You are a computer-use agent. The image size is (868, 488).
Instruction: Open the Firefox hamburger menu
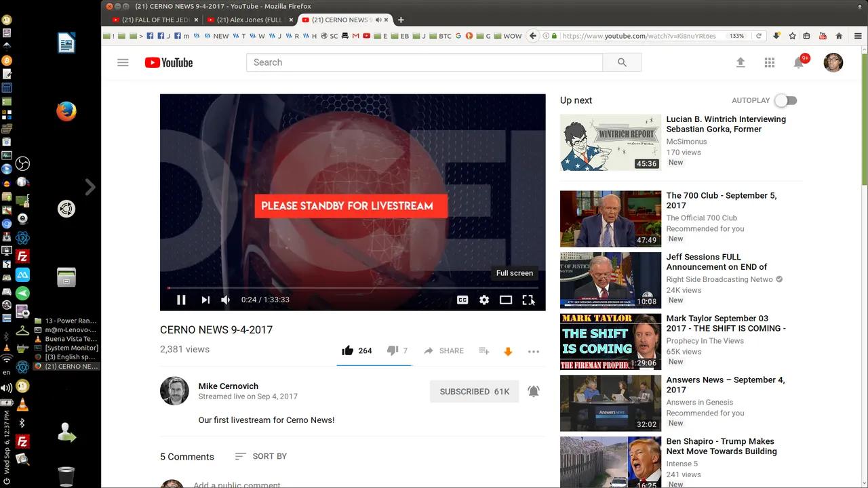click(856, 36)
